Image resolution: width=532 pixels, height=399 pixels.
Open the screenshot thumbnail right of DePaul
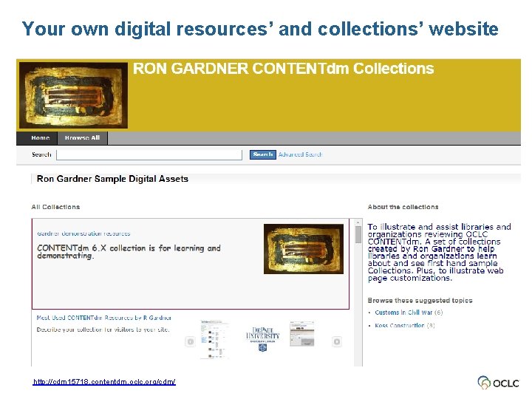coord(302,334)
